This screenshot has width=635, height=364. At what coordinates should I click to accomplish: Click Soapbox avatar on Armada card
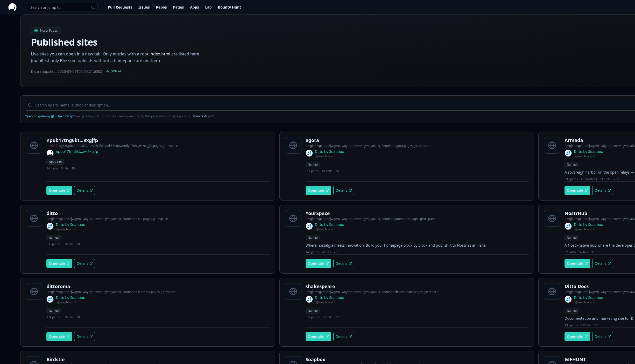(568, 153)
